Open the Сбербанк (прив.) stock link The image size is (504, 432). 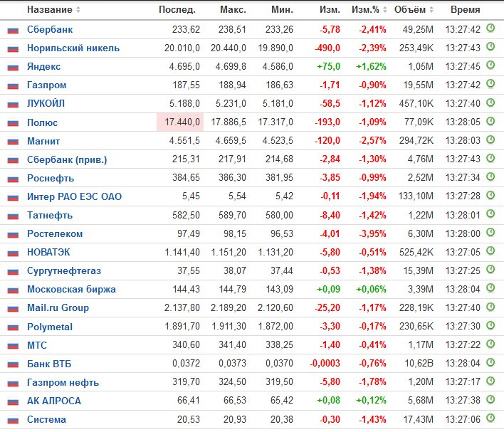point(67,159)
